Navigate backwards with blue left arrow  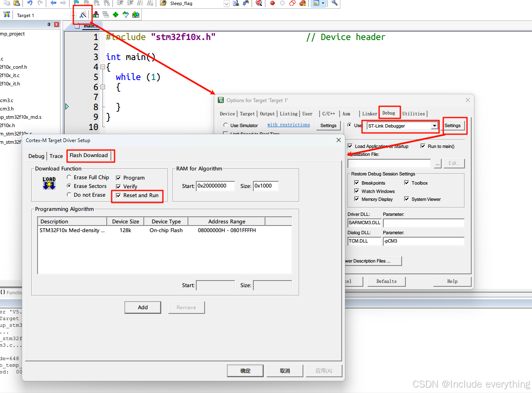pos(53,3)
